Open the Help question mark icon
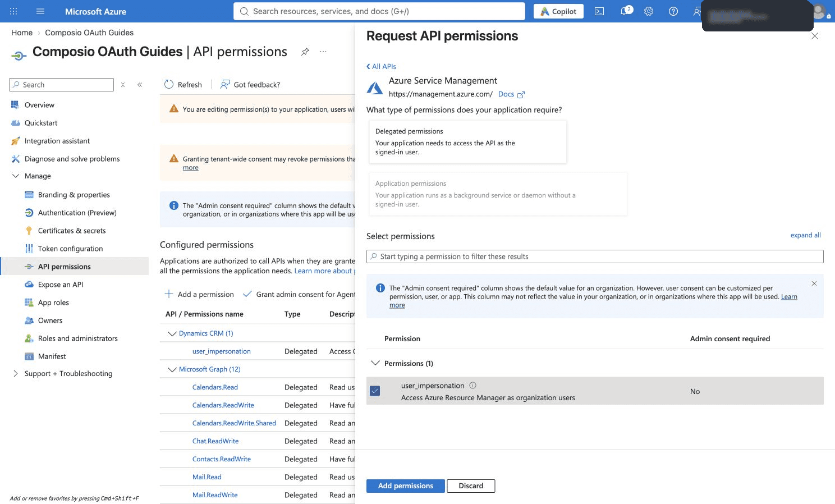 click(673, 11)
